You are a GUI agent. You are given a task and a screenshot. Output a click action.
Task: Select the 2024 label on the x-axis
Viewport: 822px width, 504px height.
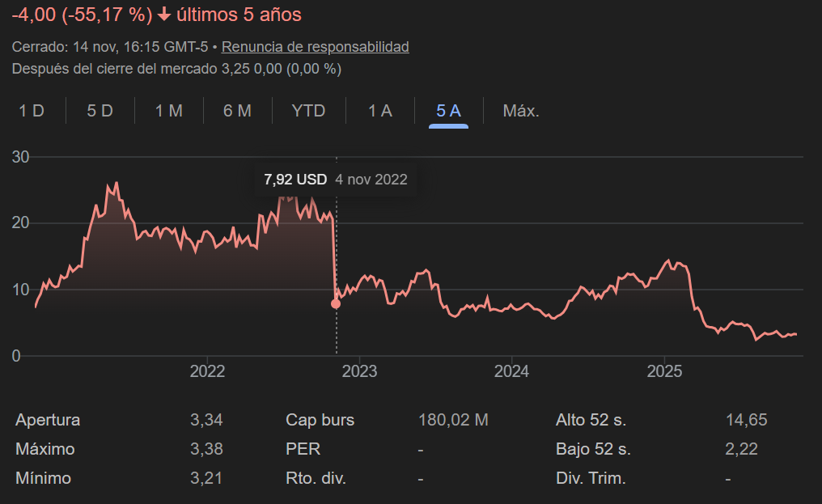(x=511, y=371)
